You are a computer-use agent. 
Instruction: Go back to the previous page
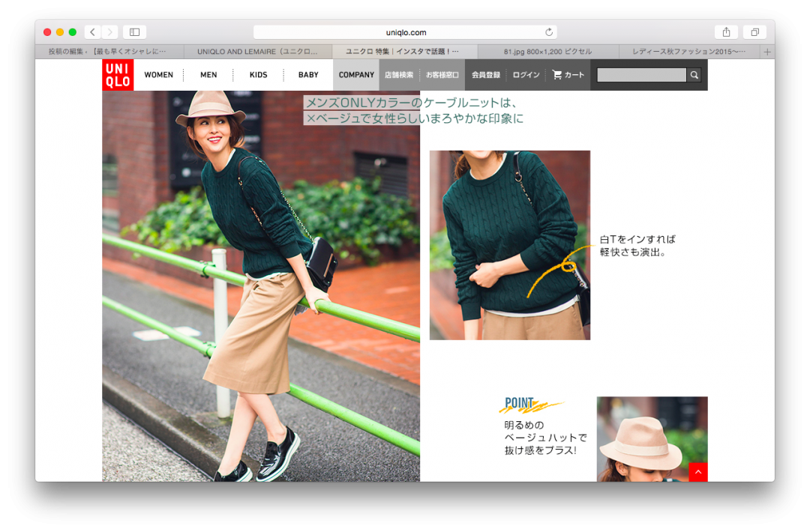(x=92, y=32)
